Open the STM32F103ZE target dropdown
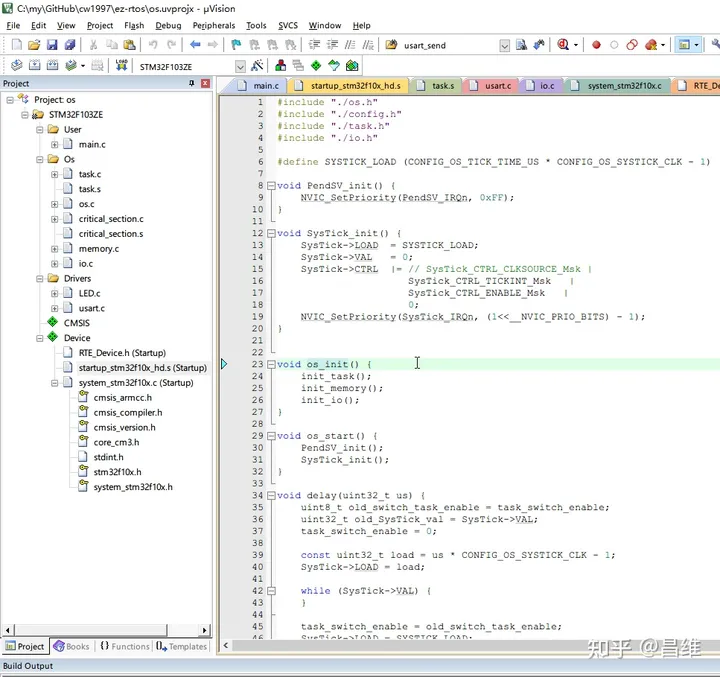Viewport: 720px width, 677px height. [240, 67]
